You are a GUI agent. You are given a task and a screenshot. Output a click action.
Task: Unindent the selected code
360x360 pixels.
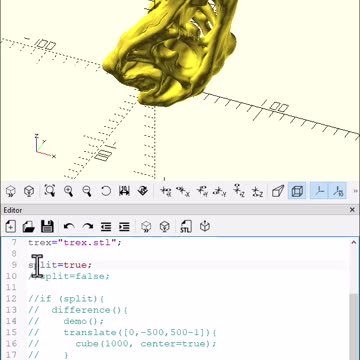(106, 227)
